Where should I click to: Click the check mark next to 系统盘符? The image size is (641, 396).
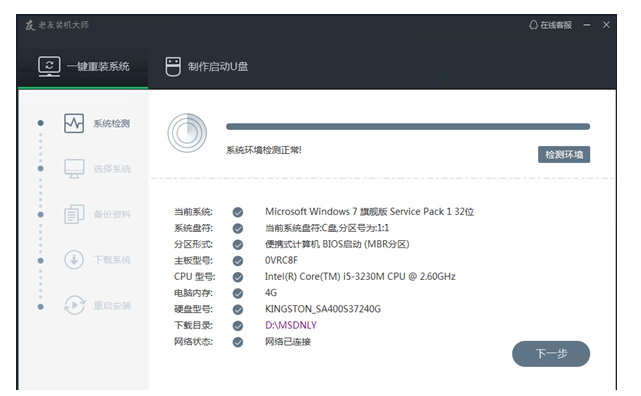click(x=238, y=228)
